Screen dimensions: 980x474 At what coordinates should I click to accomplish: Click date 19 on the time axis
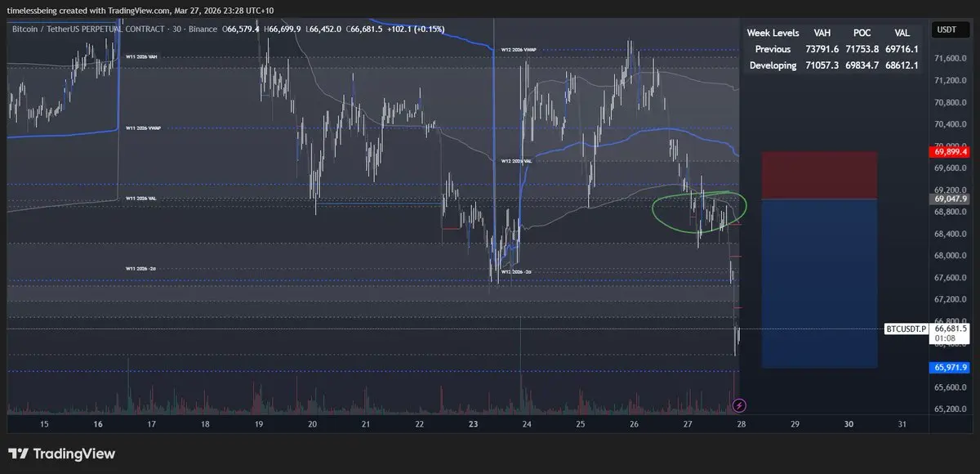259,424
